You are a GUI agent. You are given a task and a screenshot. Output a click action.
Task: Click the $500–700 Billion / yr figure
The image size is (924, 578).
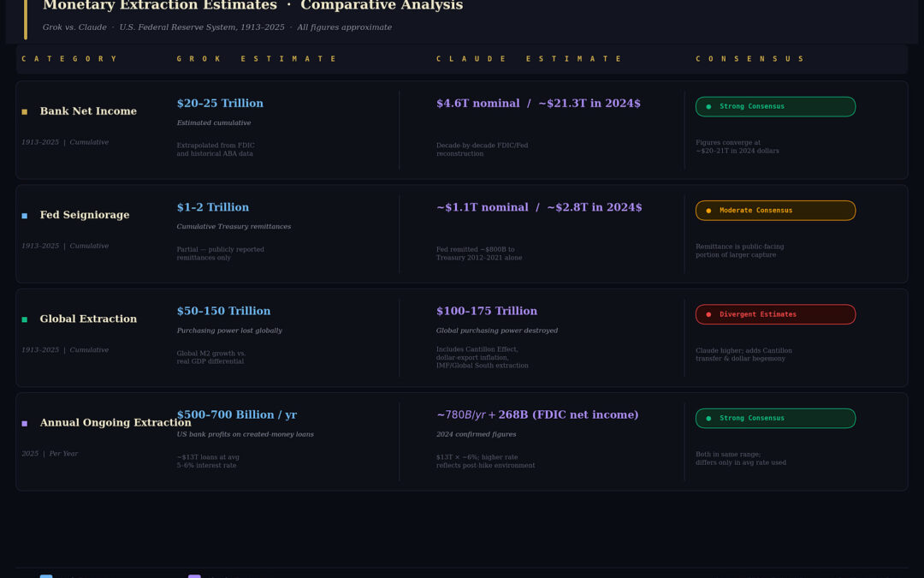point(236,414)
